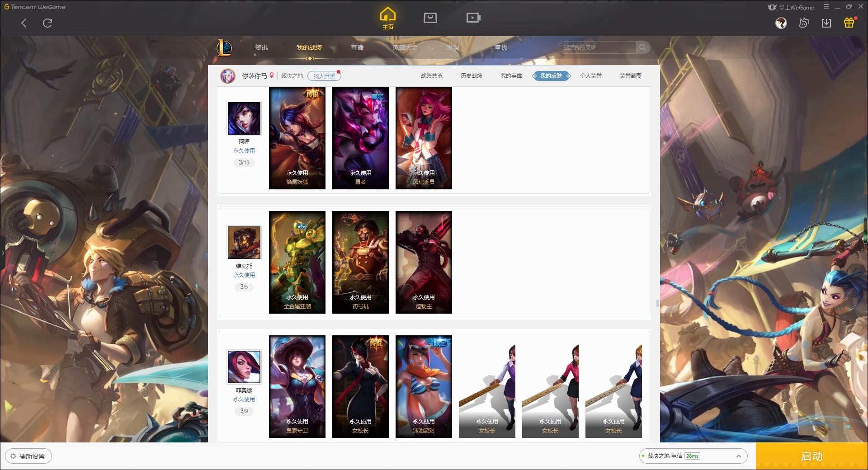Image resolution: width=868 pixels, height=470 pixels.
Task: Open 皇家守卫 skin card
Action: click(x=297, y=386)
